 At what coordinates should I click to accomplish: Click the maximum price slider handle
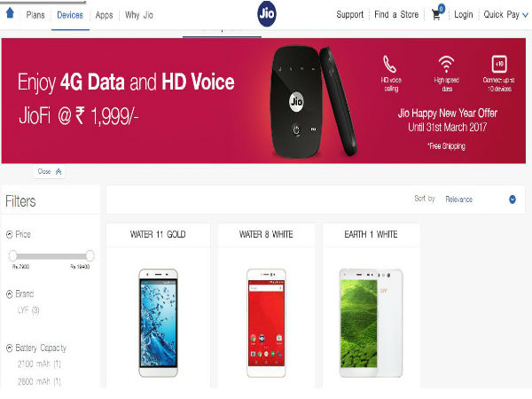pos(90,255)
